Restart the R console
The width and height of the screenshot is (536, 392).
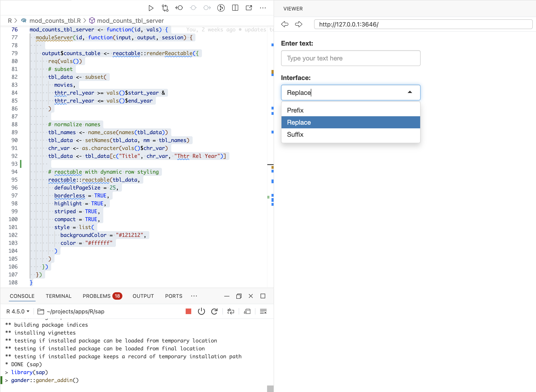(214, 311)
